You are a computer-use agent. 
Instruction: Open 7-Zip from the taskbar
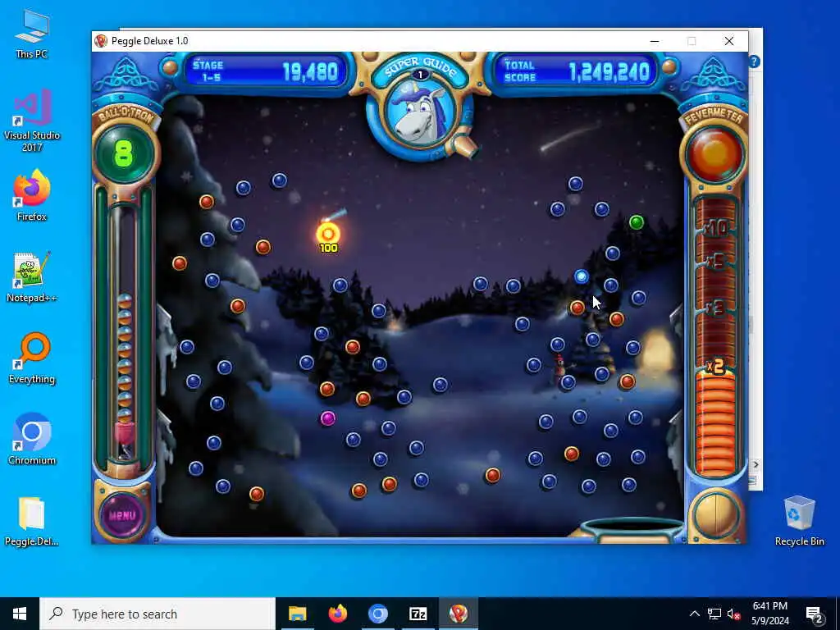pos(418,614)
